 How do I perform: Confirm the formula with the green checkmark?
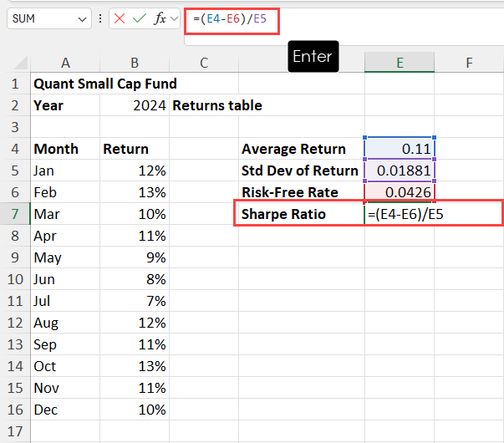140,18
